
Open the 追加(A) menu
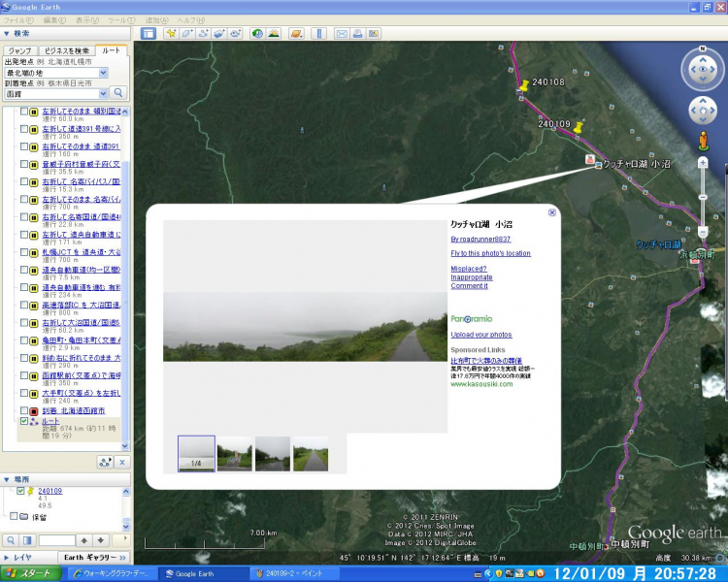155,20
